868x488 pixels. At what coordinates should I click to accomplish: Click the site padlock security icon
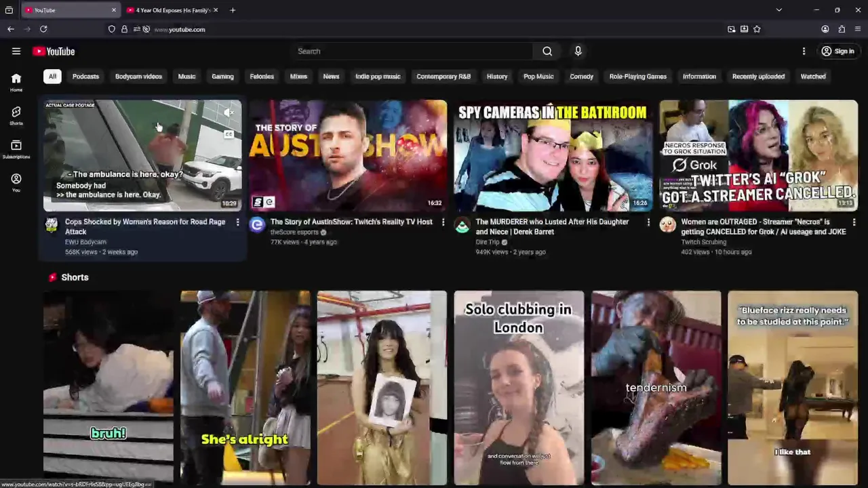point(124,29)
